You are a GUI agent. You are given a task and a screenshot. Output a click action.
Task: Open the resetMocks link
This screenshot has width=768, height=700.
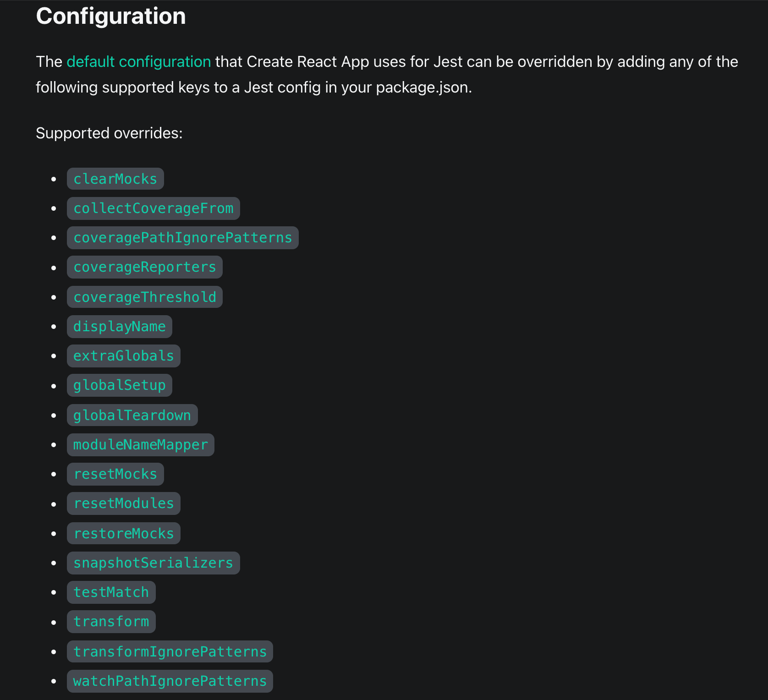(x=115, y=474)
